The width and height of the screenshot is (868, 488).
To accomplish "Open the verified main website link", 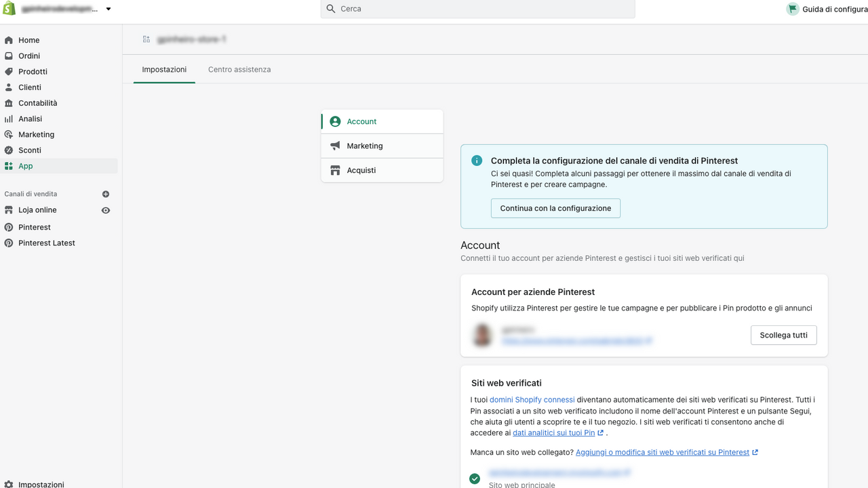I will point(560,472).
